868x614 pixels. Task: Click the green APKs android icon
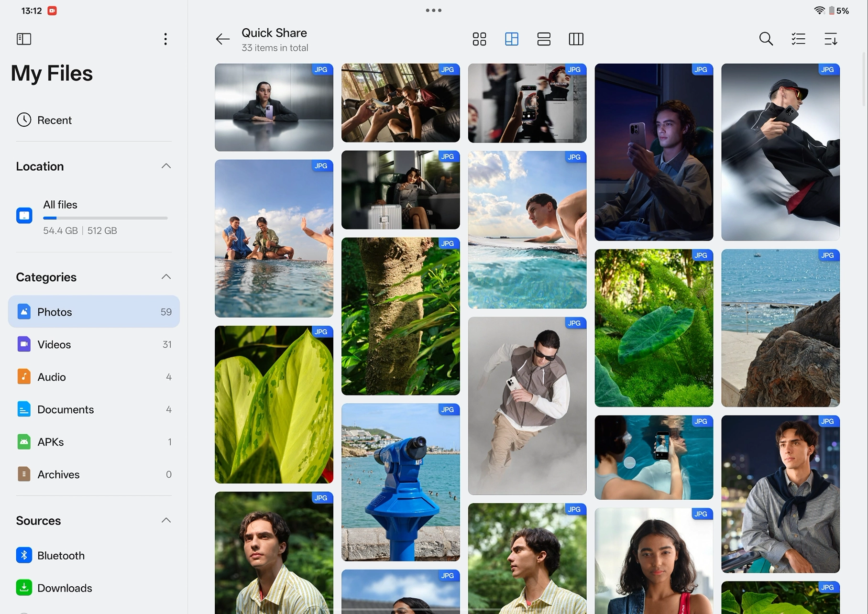pyautogui.click(x=24, y=442)
